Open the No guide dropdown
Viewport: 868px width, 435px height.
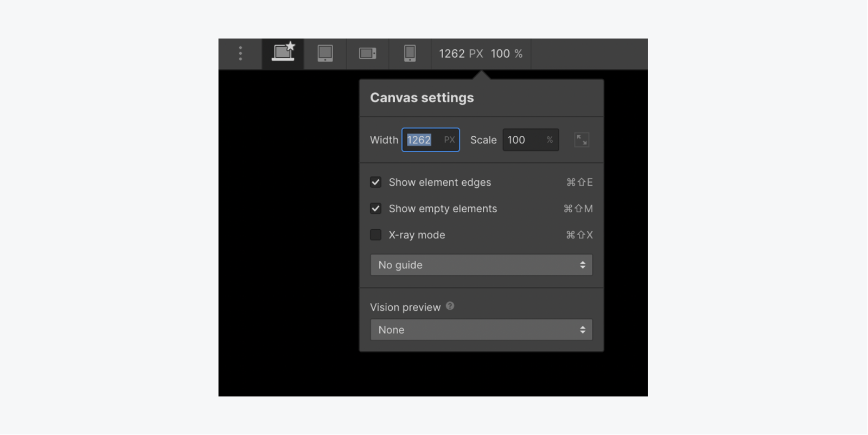click(x=481, y=265)
